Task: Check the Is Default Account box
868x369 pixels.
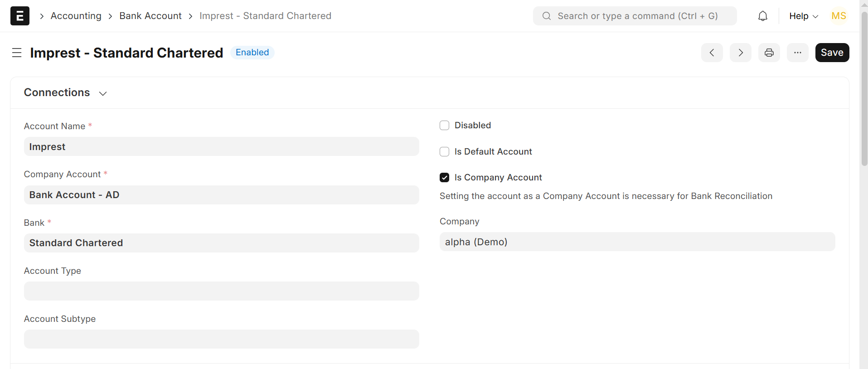Action: click(444, 152)
